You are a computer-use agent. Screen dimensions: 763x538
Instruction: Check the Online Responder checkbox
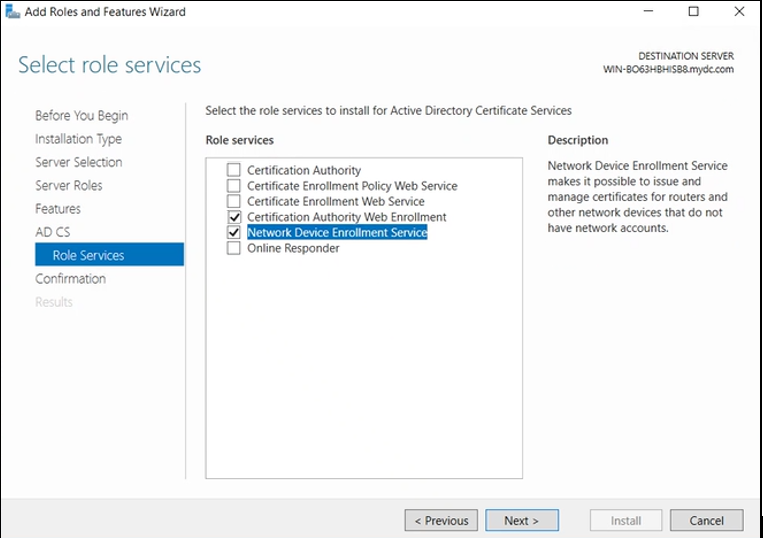pos(234,248)
